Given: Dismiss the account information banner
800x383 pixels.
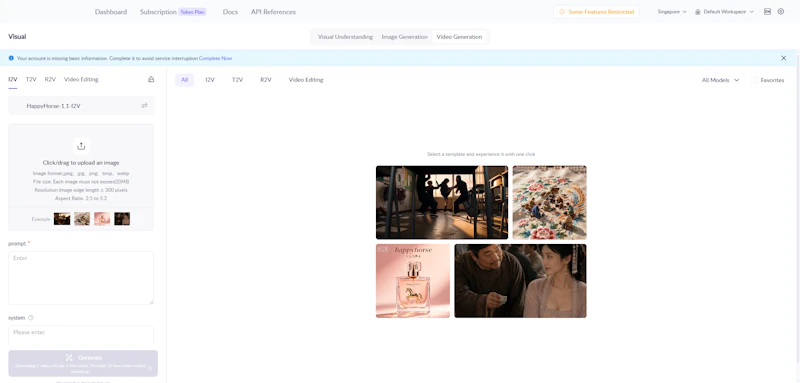Looking at the screenshot, I should (784, 58).
